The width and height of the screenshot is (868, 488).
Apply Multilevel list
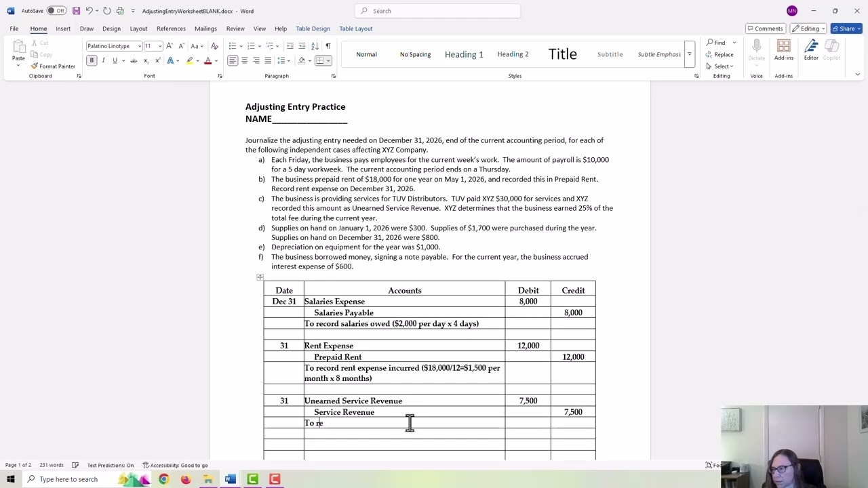click(270, 45)
